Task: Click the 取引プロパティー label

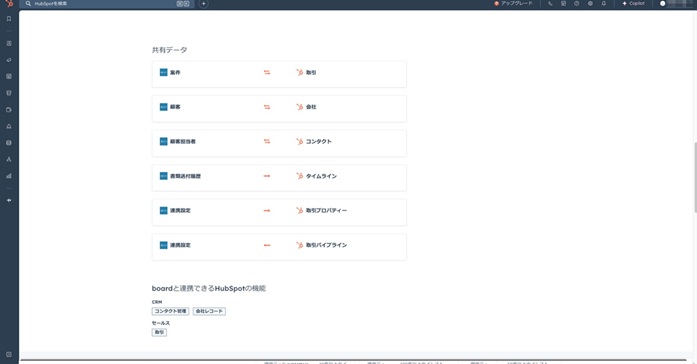Action: [326, 211]
